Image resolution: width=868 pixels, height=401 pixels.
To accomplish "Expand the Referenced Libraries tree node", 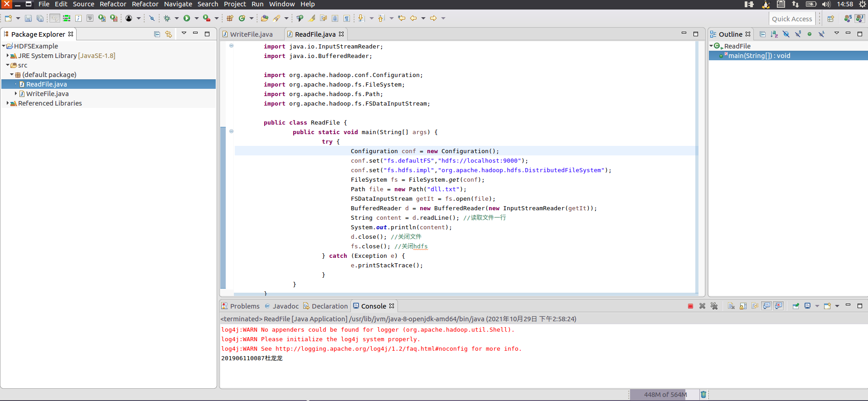I will click(x=8, y=103).
